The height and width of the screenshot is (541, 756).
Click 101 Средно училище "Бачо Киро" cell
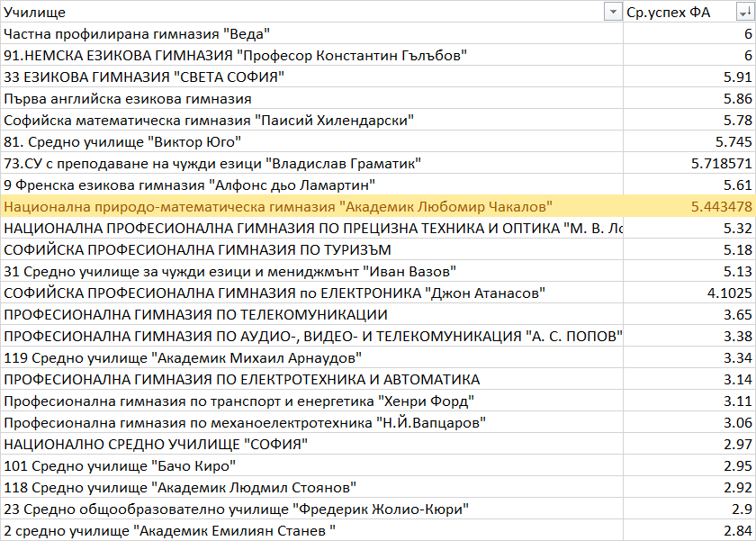coord(120,465)
